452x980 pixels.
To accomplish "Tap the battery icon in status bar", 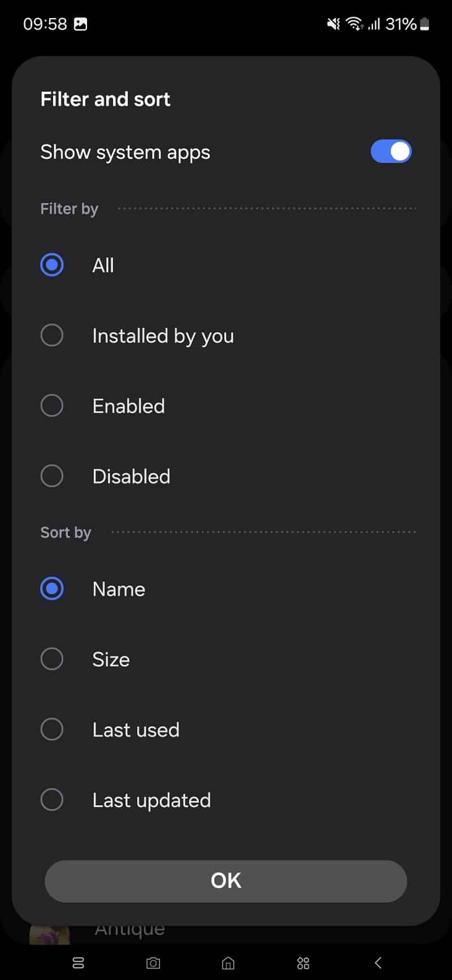I will (x=425, y=24).
